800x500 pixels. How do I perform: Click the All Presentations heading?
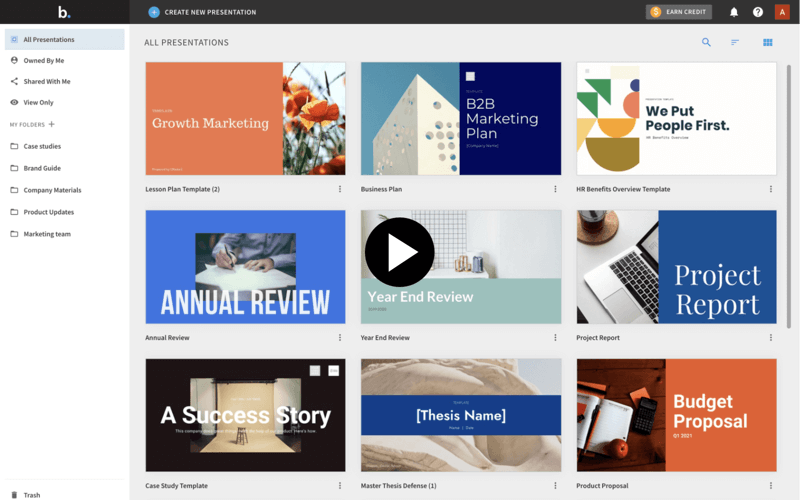(186, 42)
